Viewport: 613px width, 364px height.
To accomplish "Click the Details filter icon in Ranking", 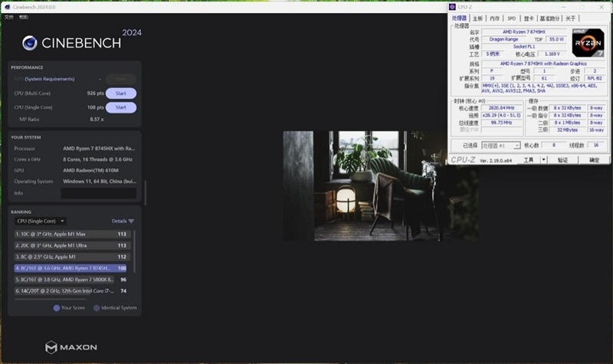I will click(131, 221).
